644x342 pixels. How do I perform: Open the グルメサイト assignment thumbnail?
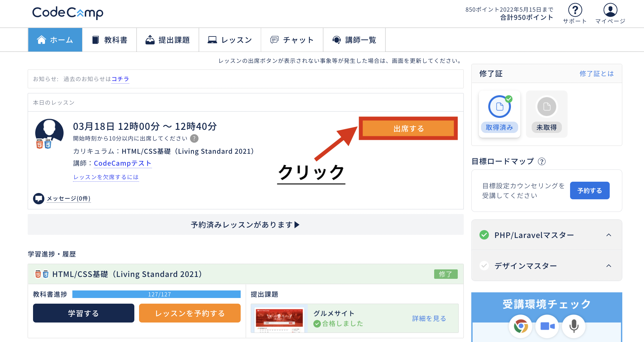pyautogui.click(x=279, y=319)
